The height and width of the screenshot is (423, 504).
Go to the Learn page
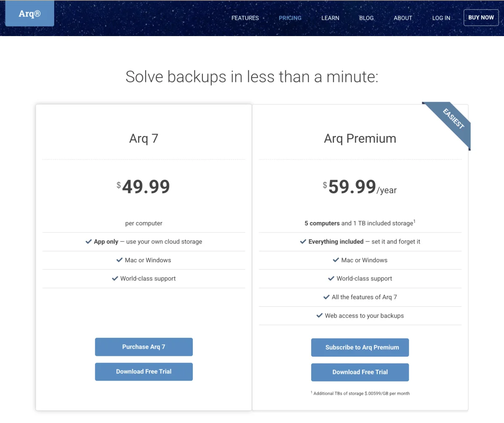click(330, 18)
